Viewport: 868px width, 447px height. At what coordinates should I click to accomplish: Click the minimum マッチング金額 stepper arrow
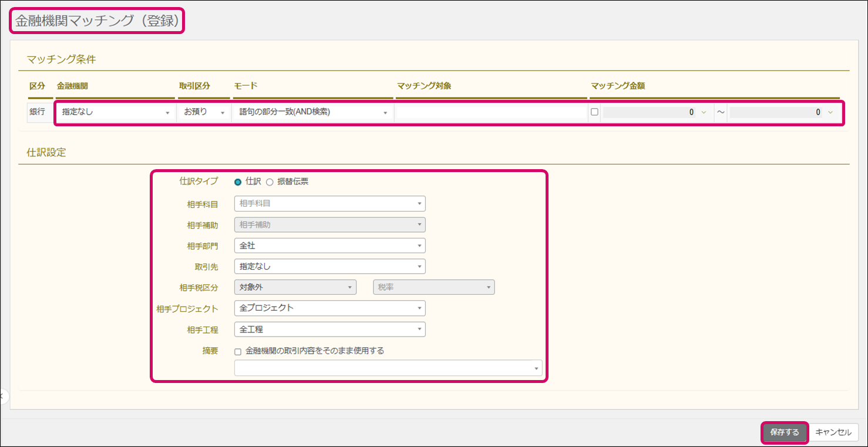[x=704, y=112]
